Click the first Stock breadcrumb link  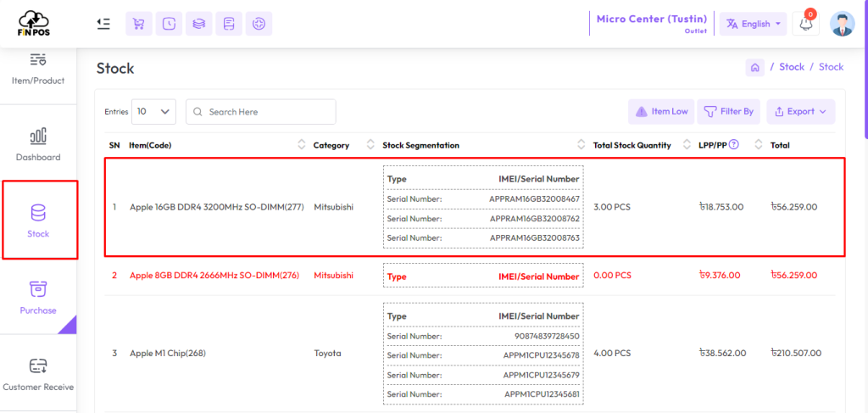pyautogui.click(x=792, y=67)
